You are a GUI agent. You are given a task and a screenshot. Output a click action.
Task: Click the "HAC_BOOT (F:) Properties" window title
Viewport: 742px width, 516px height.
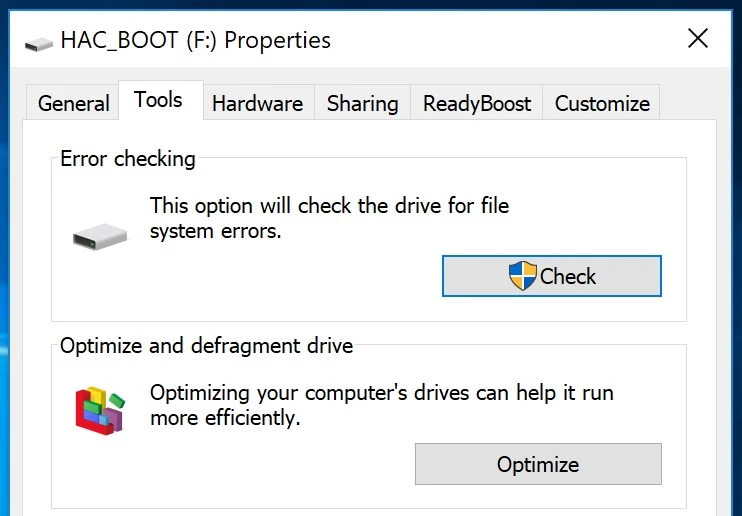pos(195,41)
